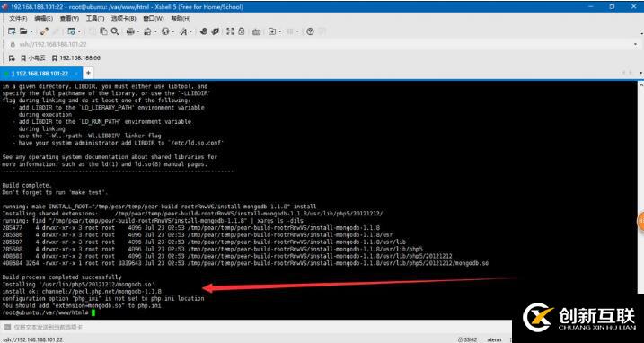Open the 编辑(E) menu
Viewport: 644px width, 343px height.
[x=43, y=19]
